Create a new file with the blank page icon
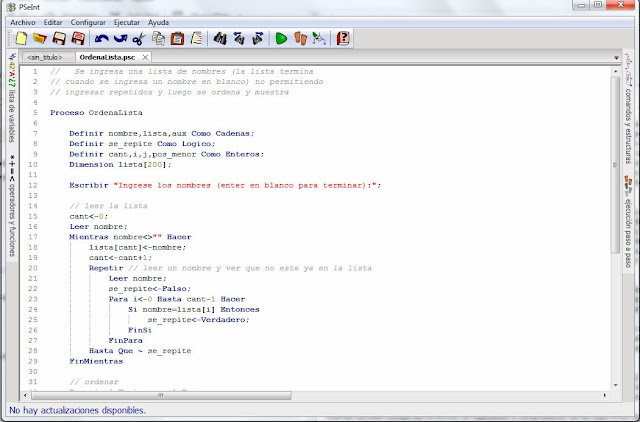 (x=21, y=39)
